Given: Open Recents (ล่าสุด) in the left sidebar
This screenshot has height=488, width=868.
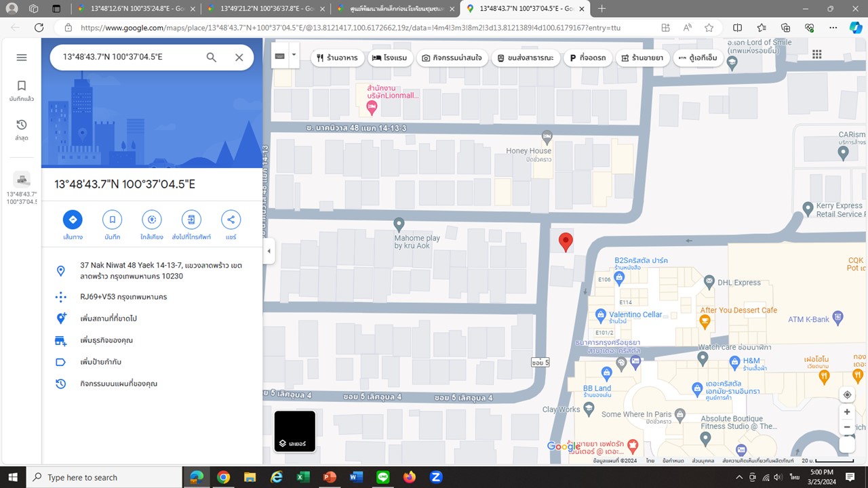Looking at the screenshot, I should click(x=22, y=129).
